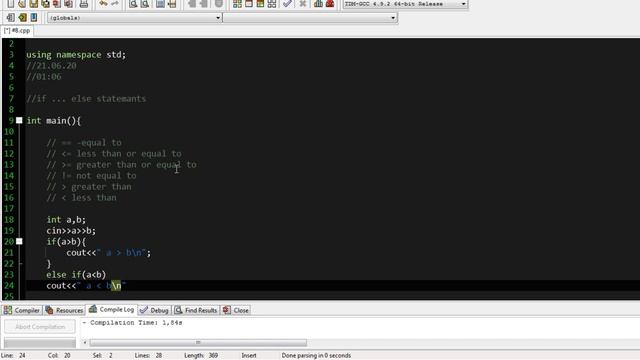Image resolution: width=640 pixels, height=360 pixels.
Task: Run the compiled program icon
Action: click(x=249, y=4)
